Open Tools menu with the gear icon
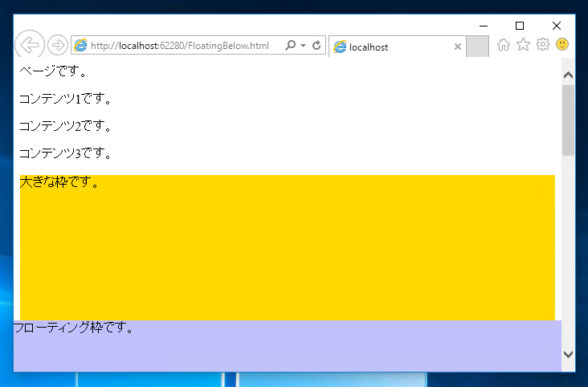Screen dimensions: 588x387 coord(543,44)
